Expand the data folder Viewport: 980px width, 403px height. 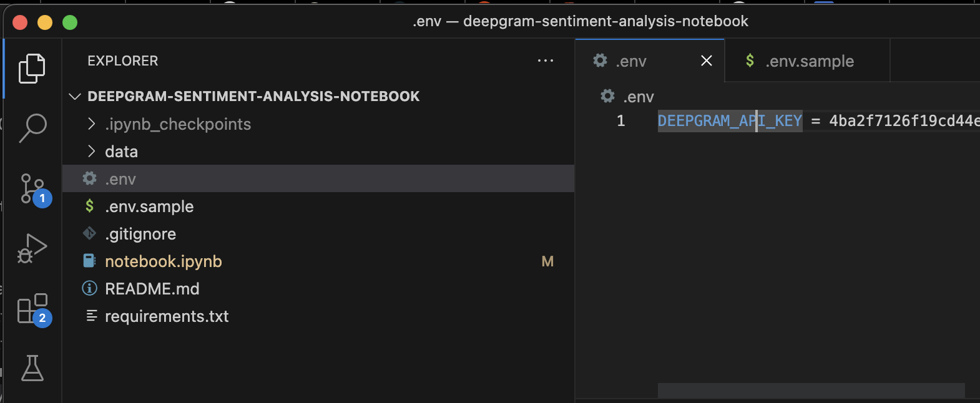point(92,152)
